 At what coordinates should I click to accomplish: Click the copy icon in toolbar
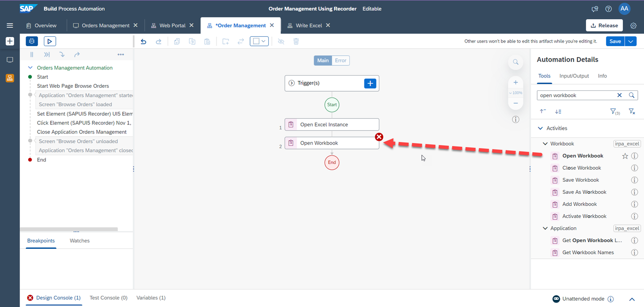tap(177, 41)
